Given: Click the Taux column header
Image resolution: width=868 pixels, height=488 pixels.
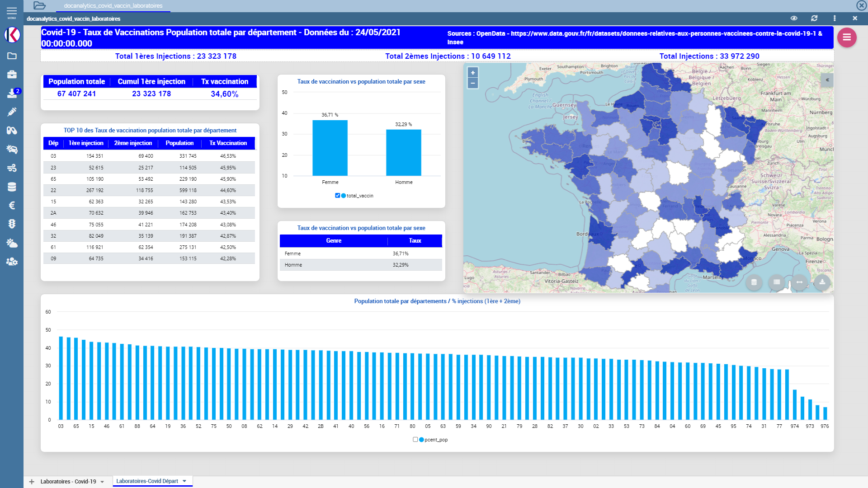Looking at the screenshot, I should pos(415,241).
